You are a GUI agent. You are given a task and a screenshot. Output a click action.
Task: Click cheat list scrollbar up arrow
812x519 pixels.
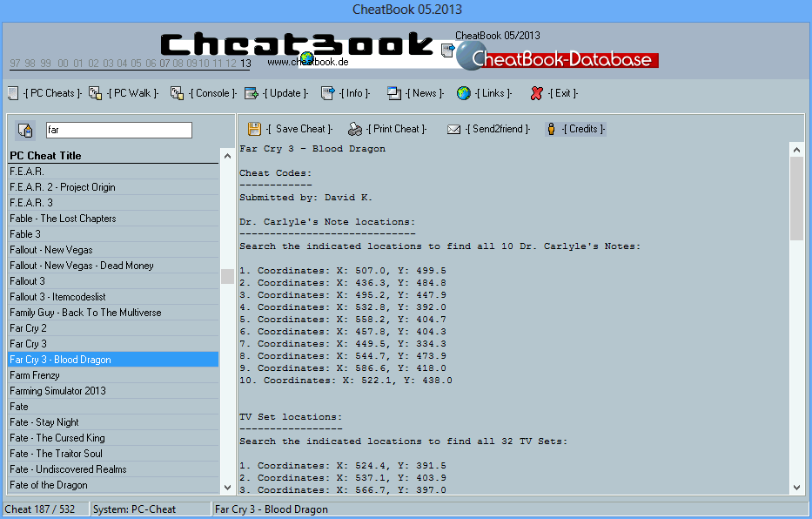227,156
